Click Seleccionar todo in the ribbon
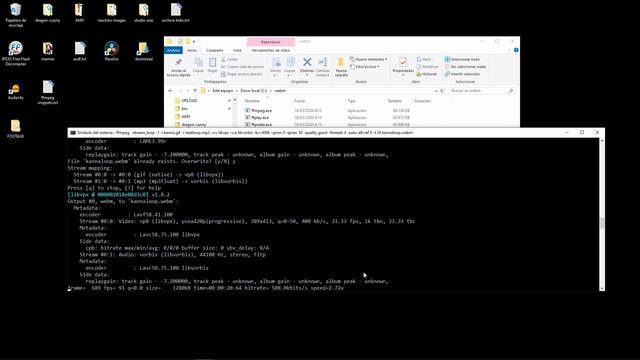The image size is (640, 360). [x=462, y=59]
